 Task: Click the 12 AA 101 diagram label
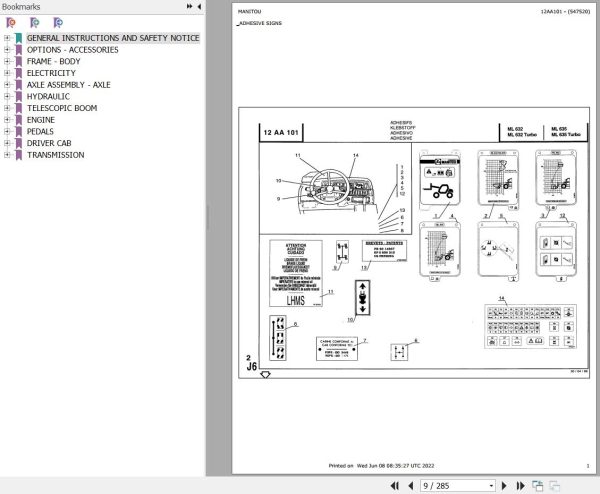(x=281, y=132)
